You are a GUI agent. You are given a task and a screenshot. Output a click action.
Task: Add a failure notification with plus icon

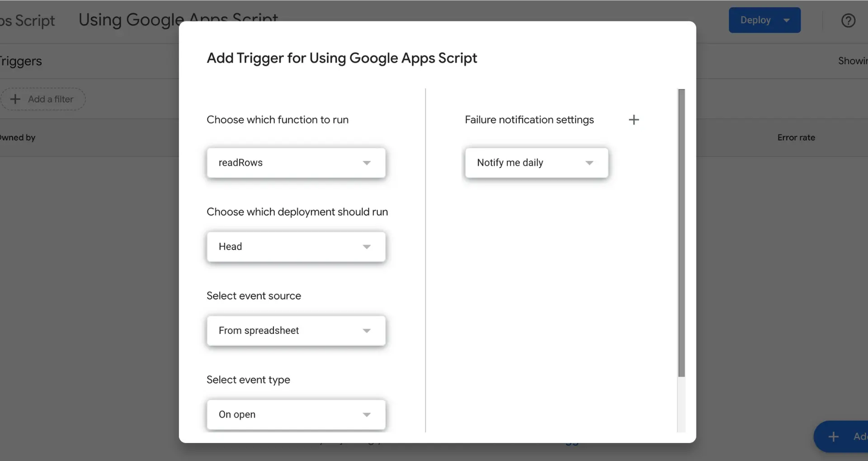pyautogui.click(x=634, y=120)
